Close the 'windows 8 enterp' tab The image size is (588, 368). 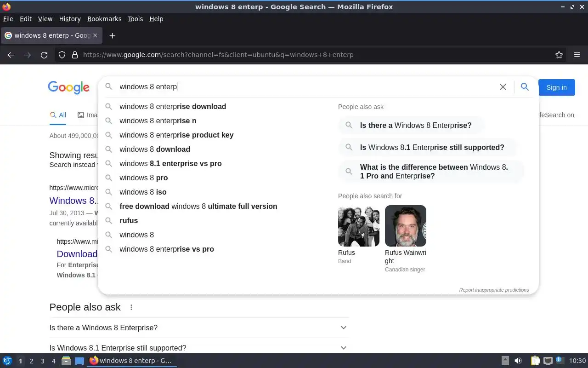[95, 35]
